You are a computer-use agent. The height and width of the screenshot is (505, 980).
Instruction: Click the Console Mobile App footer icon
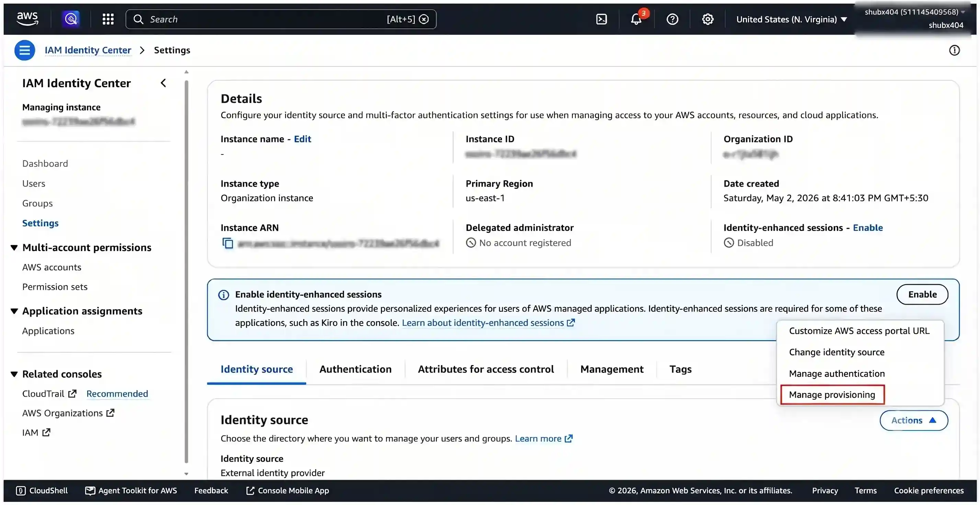[250, 491]
